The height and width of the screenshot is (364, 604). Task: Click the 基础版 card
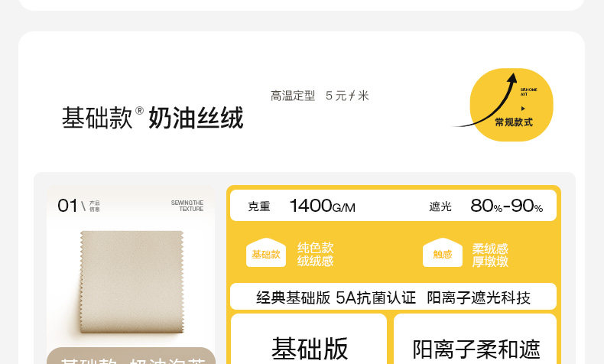coord(309,339)
